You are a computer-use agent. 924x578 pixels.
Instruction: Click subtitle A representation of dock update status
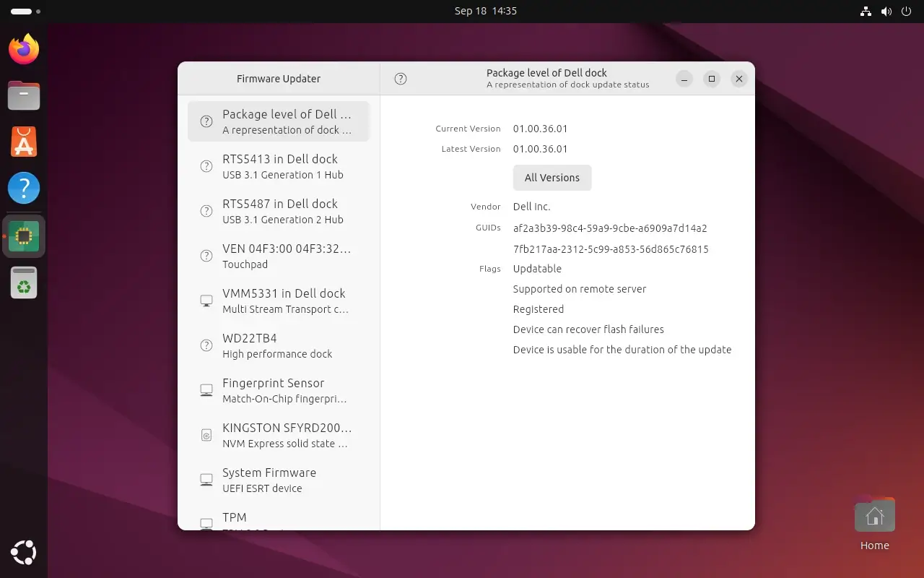coord(568,85)
